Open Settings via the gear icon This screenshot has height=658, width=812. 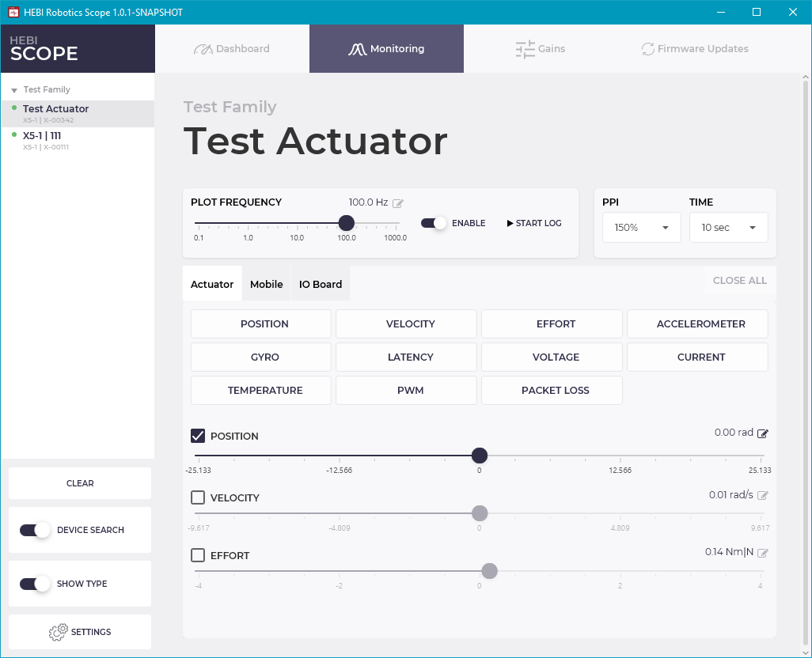point(58,632)
